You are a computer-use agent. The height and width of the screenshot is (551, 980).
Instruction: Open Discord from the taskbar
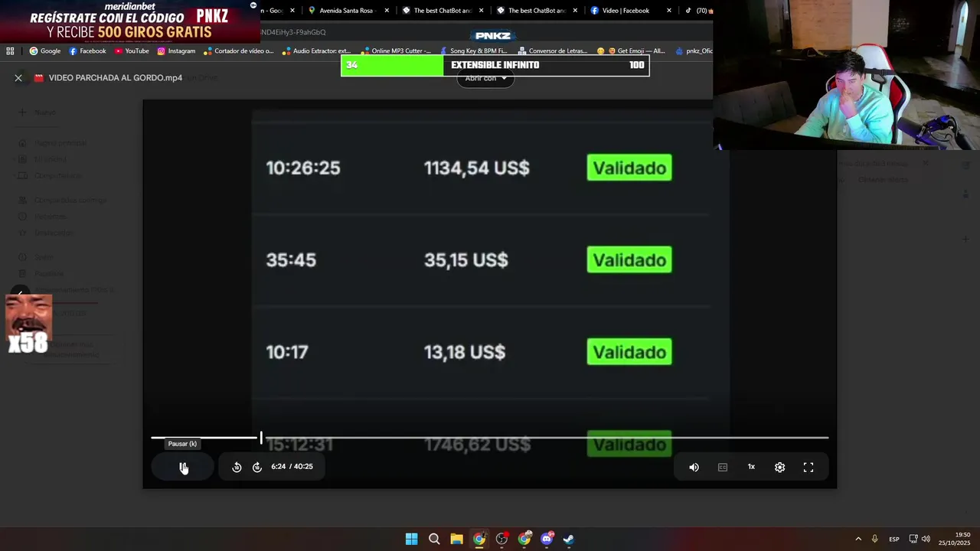(547, 539)
